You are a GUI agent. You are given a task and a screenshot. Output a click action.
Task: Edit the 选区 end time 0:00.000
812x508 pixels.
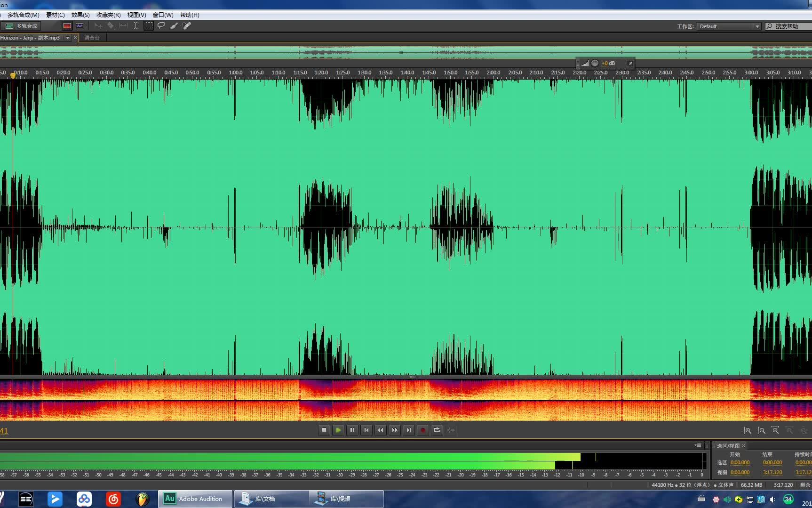pos(772,463)
